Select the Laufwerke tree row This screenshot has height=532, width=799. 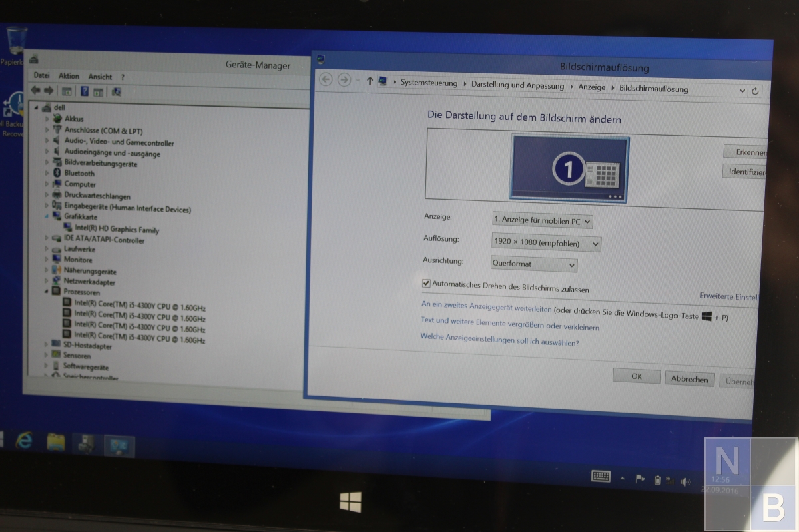click(x=73, y=249)
